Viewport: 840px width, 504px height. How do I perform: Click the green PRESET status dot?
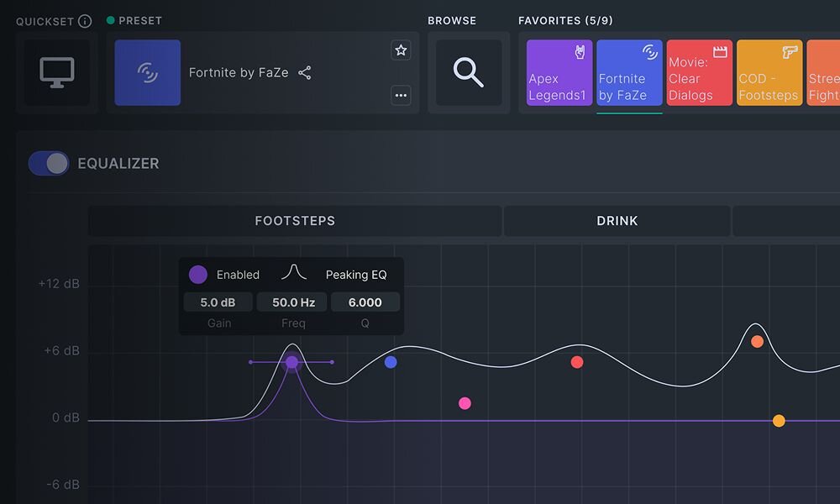(x=110, y=20)
